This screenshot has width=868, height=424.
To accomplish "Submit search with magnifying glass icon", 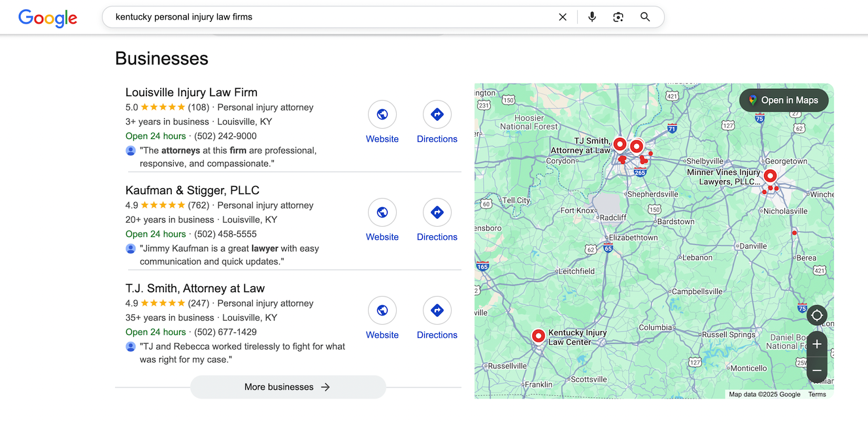I will coord(645,17).
